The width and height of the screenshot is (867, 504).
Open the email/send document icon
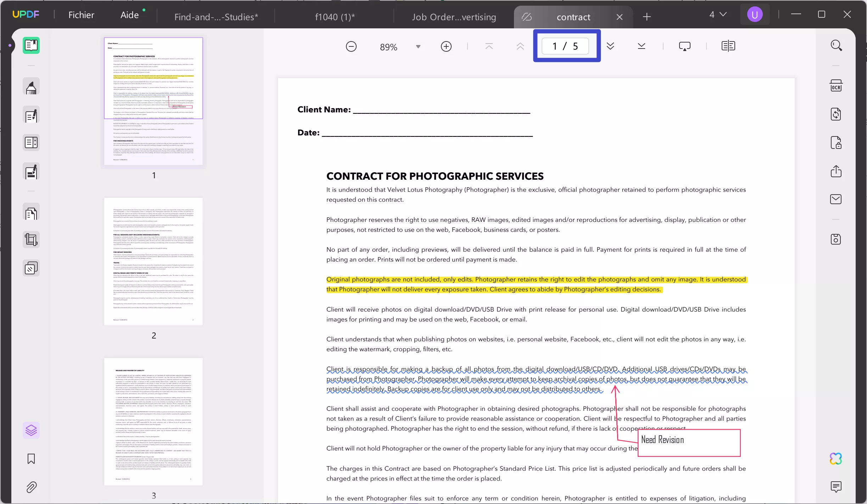pyautogui.click(x=836, y=199)
